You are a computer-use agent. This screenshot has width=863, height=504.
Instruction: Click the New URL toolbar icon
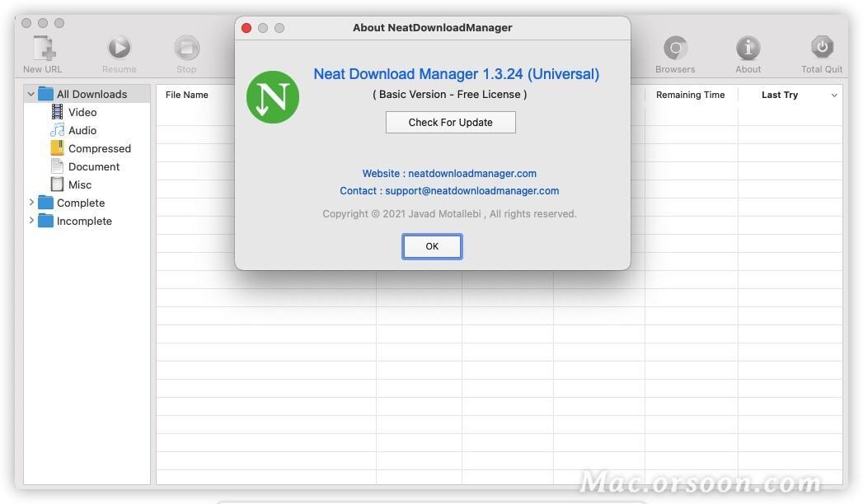41,47
